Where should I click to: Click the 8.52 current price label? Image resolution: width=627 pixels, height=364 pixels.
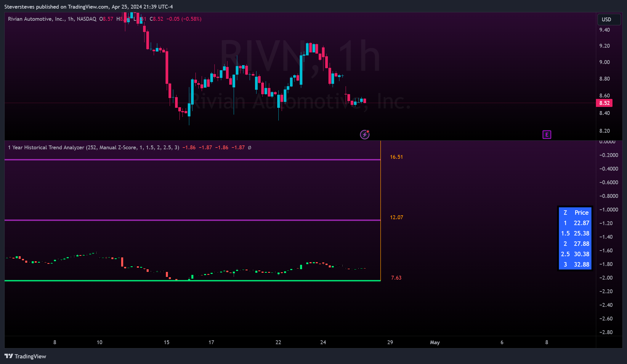tap(604, 103)
